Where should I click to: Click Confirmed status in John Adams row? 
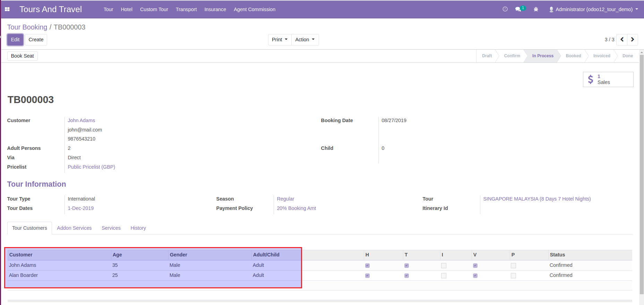pyautogui.click(x=561, y=265)
